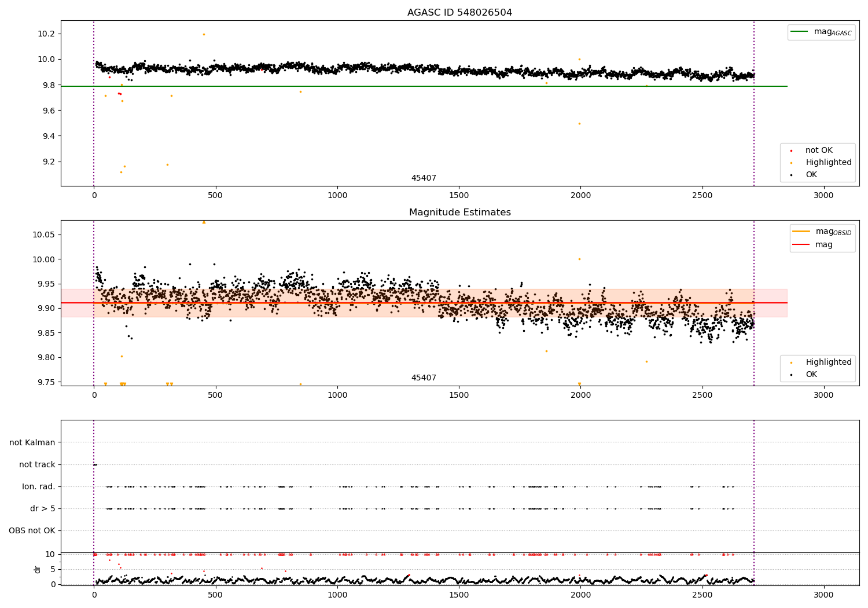Click the 'dr > 5' axis label

[x=43, y=508]
